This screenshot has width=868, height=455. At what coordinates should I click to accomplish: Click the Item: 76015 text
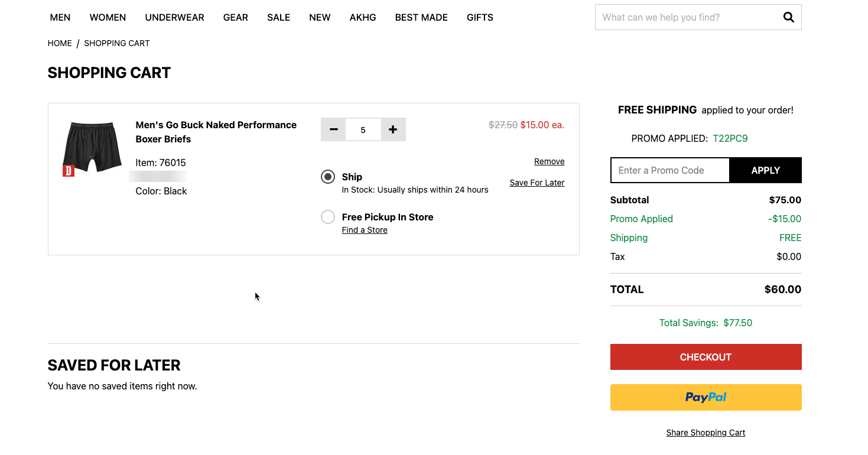161,162
